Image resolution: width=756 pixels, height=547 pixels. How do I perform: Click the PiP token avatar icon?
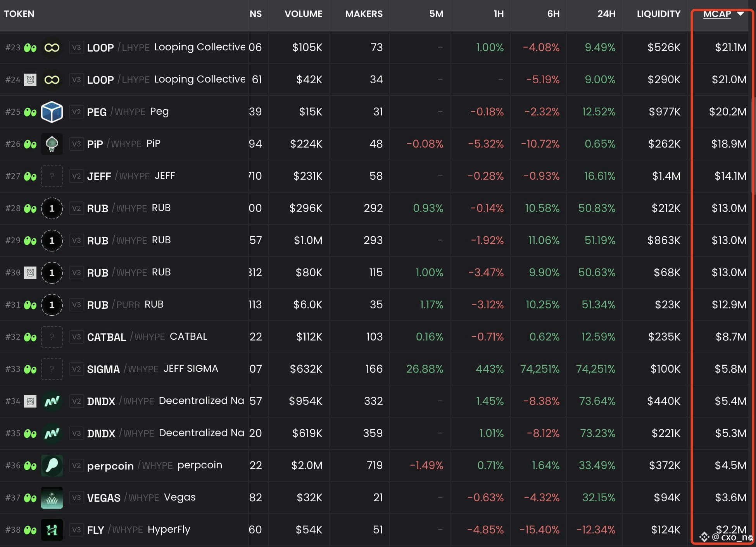[52, 144]
